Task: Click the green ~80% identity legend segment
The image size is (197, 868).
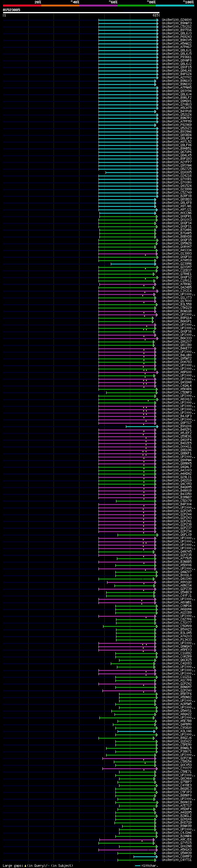Action: point(137,6)
